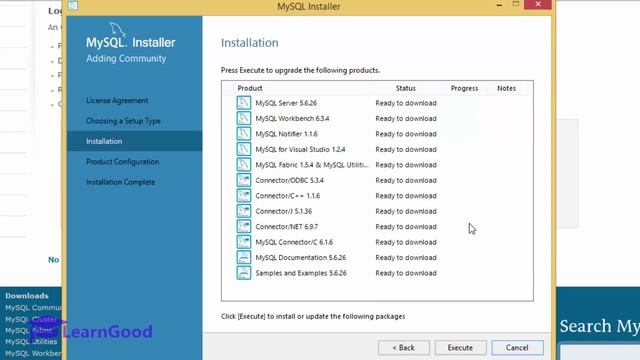
Task: Select the Connector/ODBC 5.3.4 row text
Action: pos(289,180)
